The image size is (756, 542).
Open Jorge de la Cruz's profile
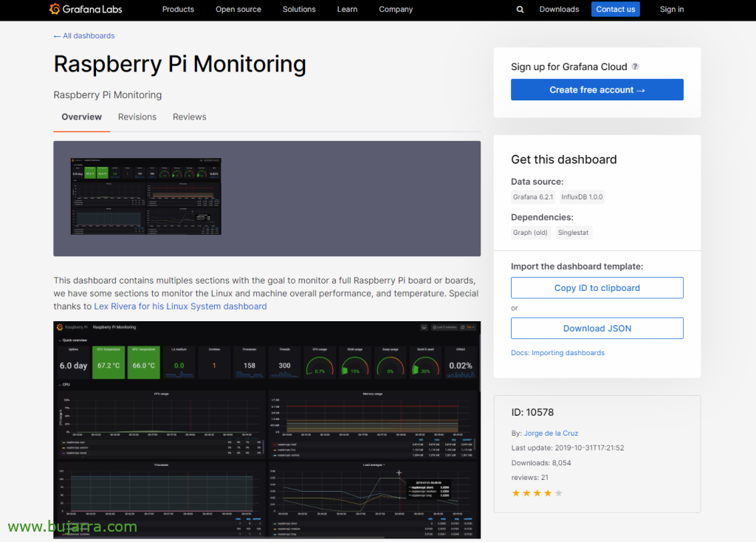coord(551,433)
